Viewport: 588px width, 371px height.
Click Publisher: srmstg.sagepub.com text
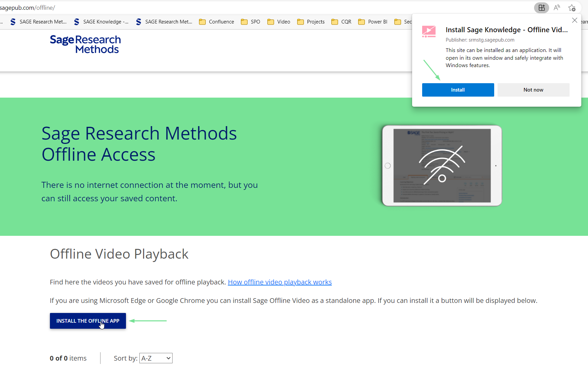click(480, 40)
